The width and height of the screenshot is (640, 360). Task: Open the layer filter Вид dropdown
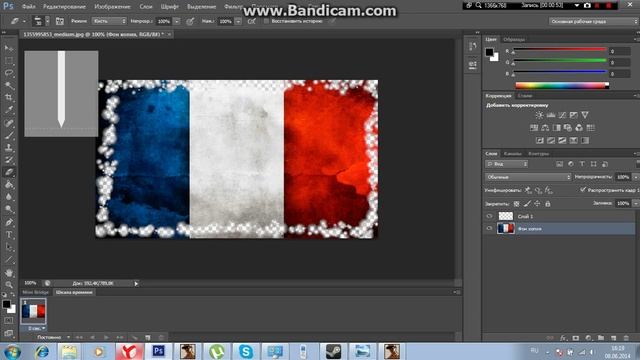[507, 164]
